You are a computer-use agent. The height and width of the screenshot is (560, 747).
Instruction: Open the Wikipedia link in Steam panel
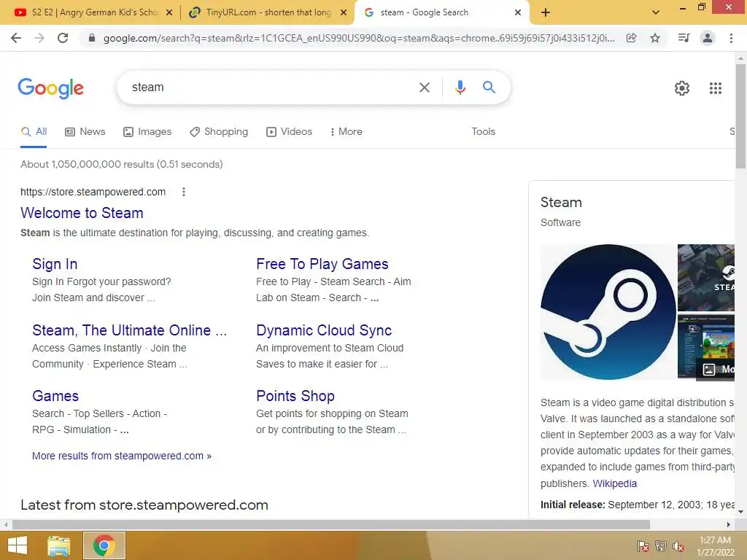(x=614, y=483)
